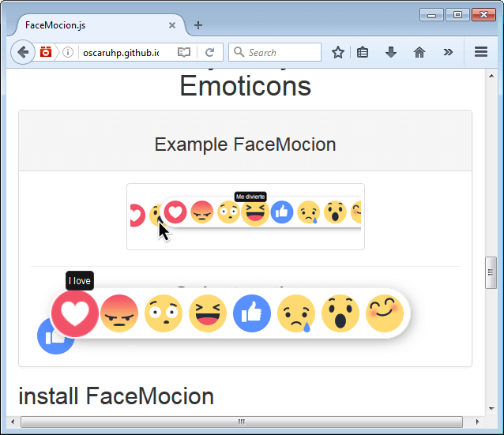Click the 'install FaceMocion' heading
This screenshot has width=504, height=435.
click(116, 396)
